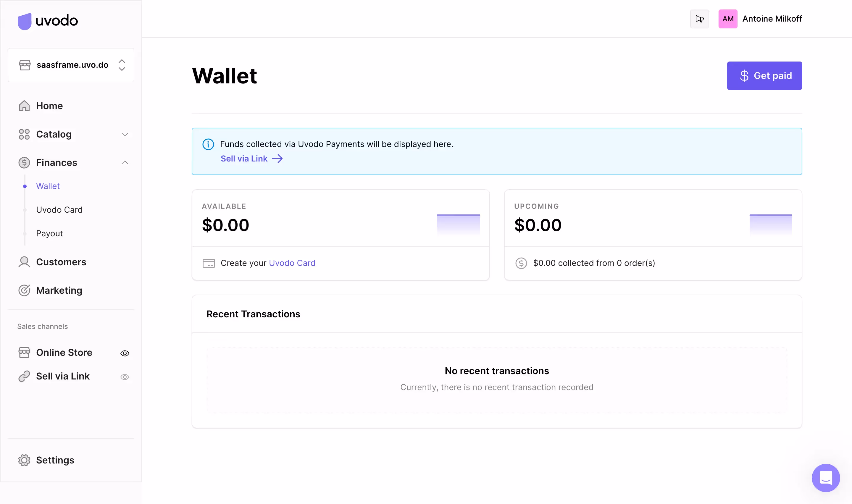Collapse the Finances submenu chevron

(125, 163)
